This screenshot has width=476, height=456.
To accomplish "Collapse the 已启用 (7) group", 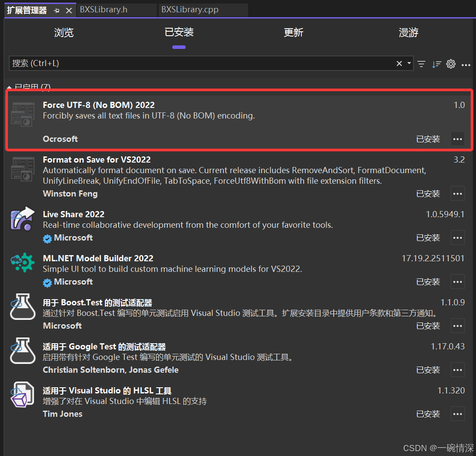I will coord(9,87).
